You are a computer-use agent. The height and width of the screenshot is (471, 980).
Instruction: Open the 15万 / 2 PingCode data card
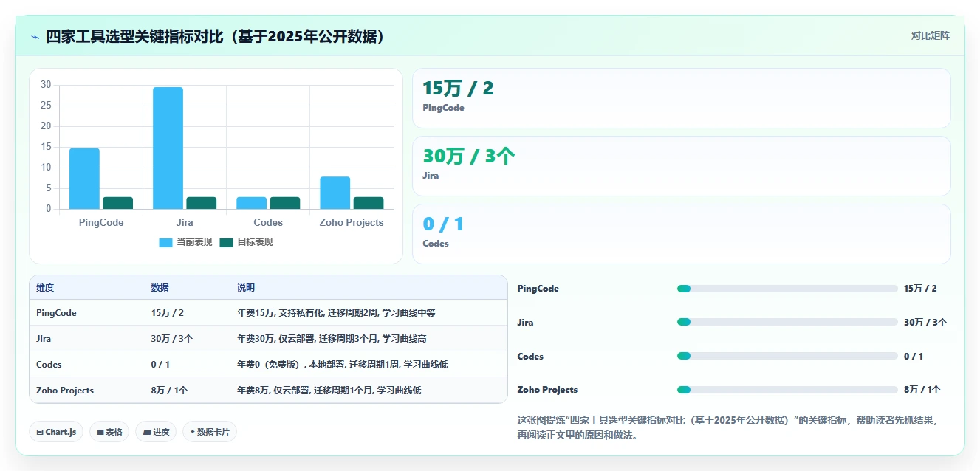(x=681, y=98)
